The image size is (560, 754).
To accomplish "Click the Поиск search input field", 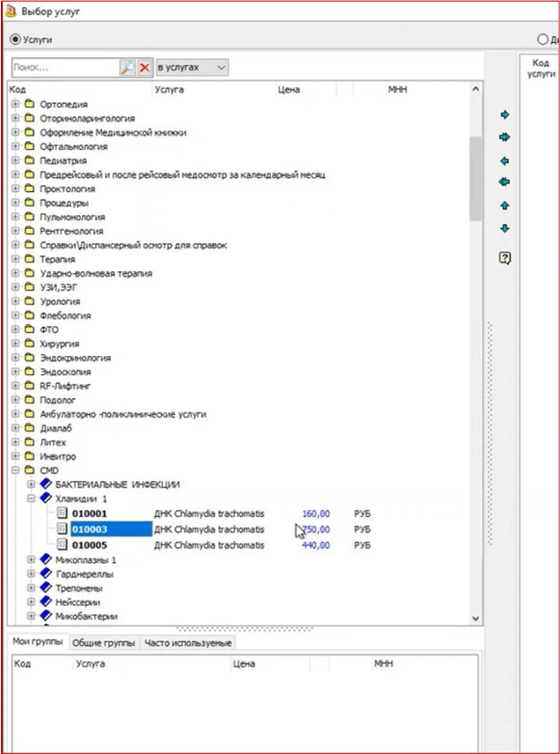I will coord(63,68).
